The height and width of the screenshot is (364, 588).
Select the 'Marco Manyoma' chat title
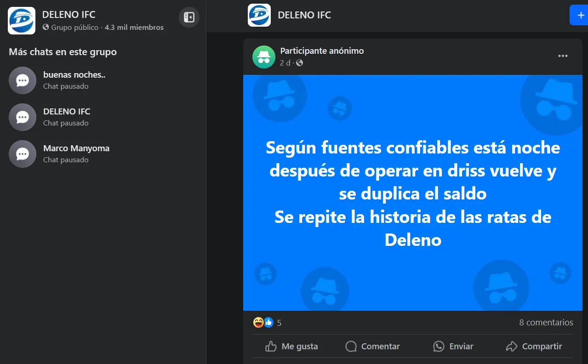[76, 148]
